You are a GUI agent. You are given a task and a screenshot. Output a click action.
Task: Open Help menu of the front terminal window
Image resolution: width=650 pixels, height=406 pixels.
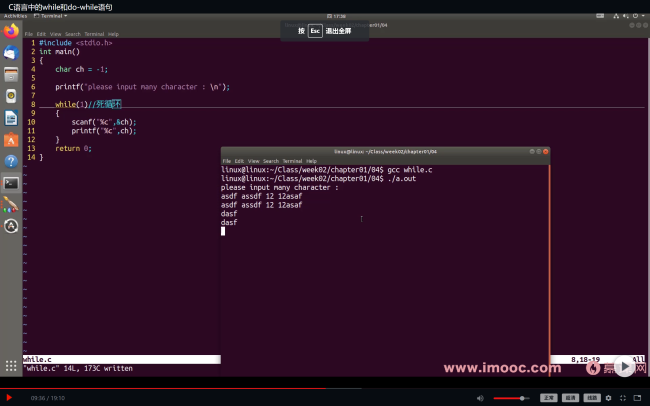point(312,161)
